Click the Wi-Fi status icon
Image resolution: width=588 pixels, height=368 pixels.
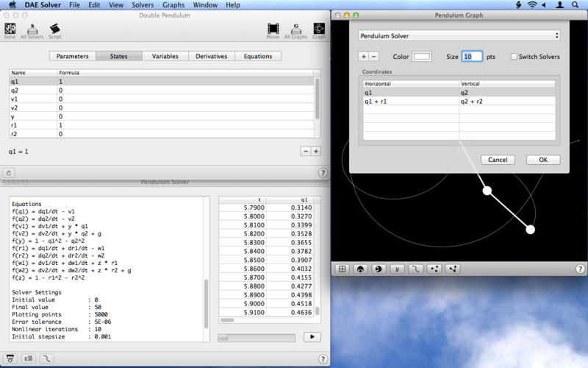(x=532, y=5)
